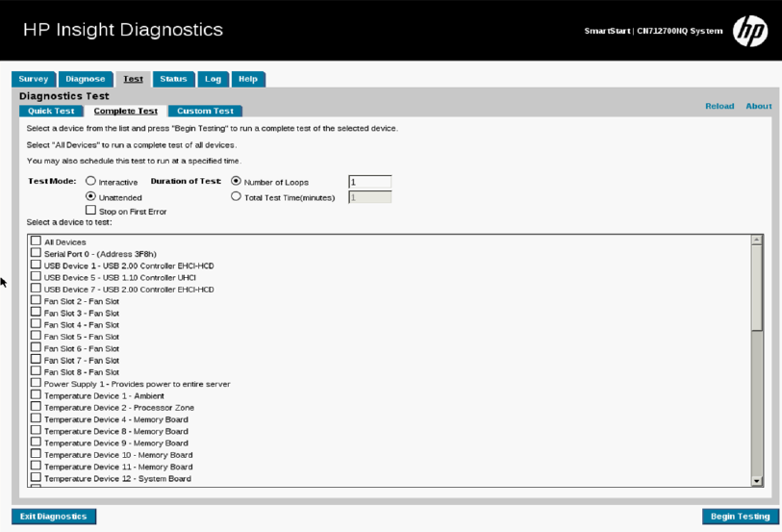Open the Diagnose tab
The height and width of the screenshot is (532, 782).
click(x=86, y=79)
